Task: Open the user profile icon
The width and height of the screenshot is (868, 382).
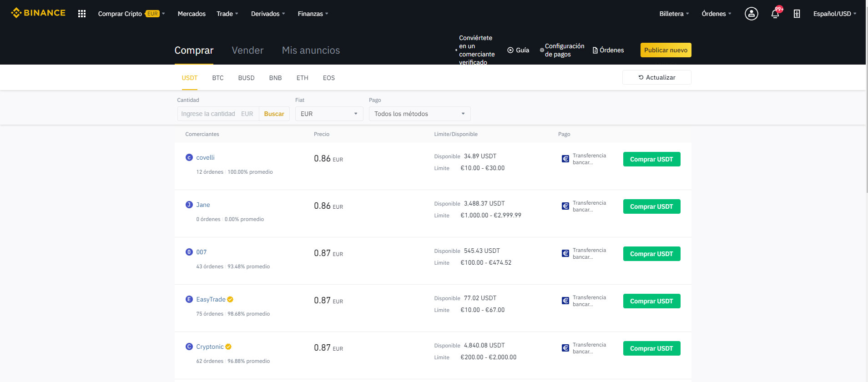Action: (751, 14)
